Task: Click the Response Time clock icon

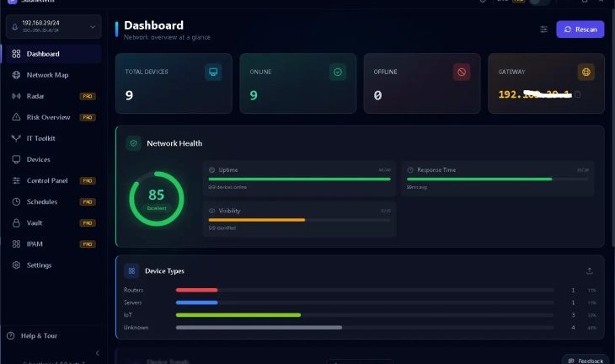Action: (x=410, y=170)
